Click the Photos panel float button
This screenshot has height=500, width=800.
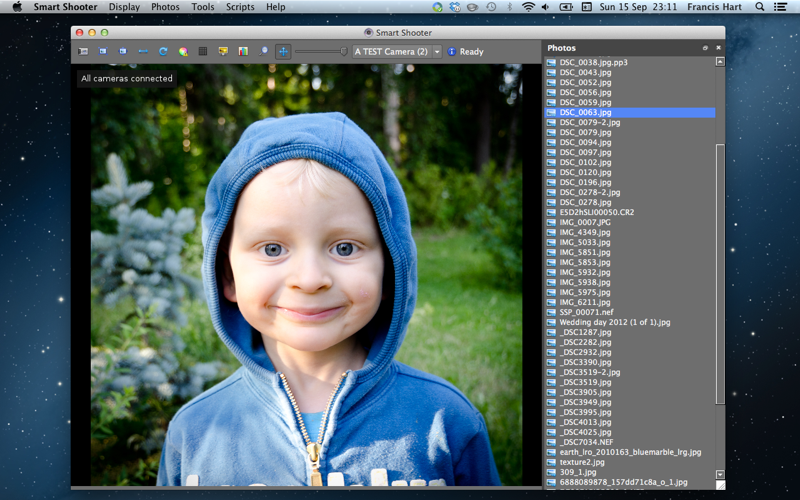[x=705, y=47]
